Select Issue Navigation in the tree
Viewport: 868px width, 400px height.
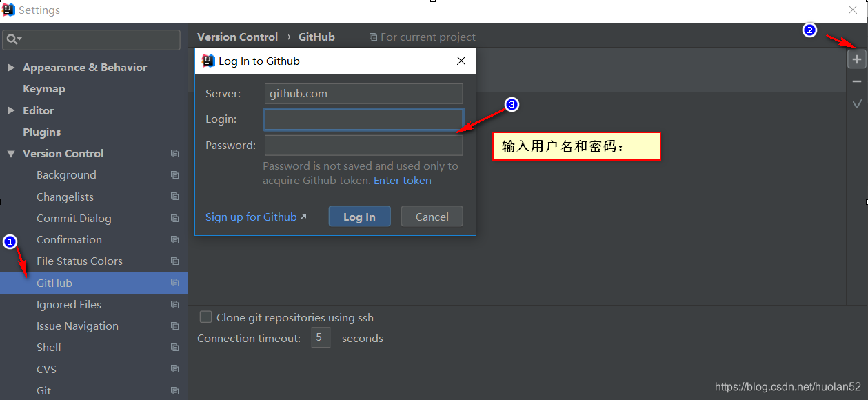(x=77, y=326)
